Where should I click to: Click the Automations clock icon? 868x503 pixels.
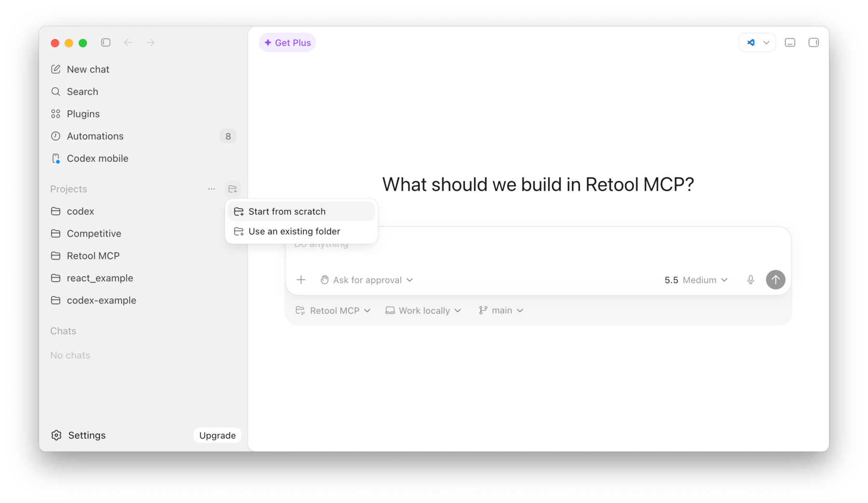coord(56,136)
